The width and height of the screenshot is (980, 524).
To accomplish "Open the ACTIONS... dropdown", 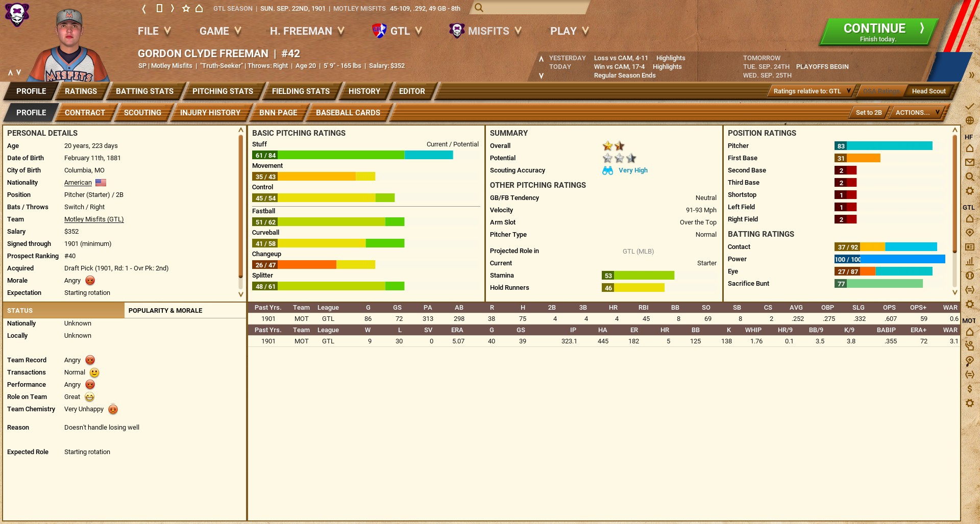I will coord(917,113).
